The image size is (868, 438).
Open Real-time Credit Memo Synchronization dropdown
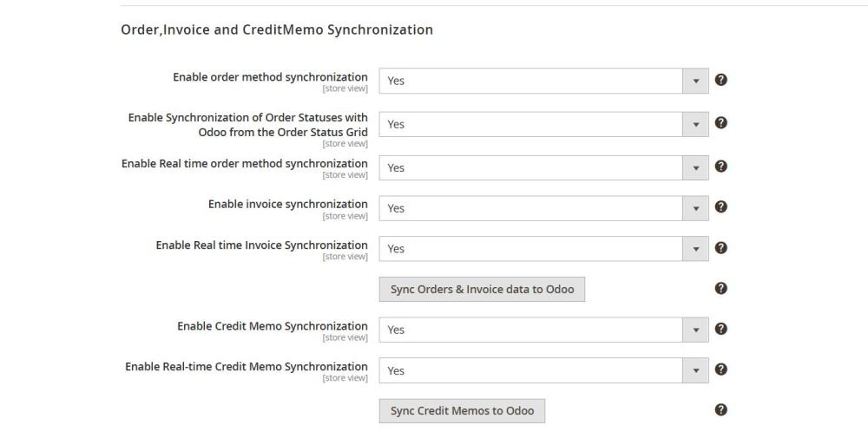pyautogui.click(x=543, y=370)
